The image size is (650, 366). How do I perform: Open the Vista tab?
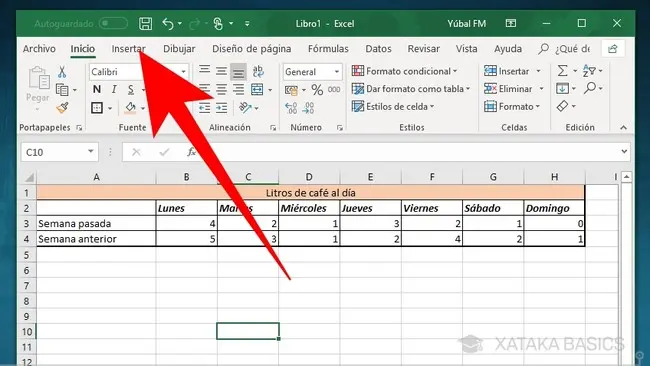pyautogui.click(x=467, y=48)
